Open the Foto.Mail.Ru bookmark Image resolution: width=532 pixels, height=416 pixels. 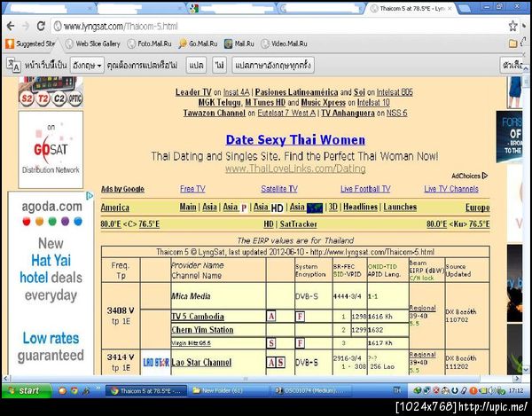(150, 43)
